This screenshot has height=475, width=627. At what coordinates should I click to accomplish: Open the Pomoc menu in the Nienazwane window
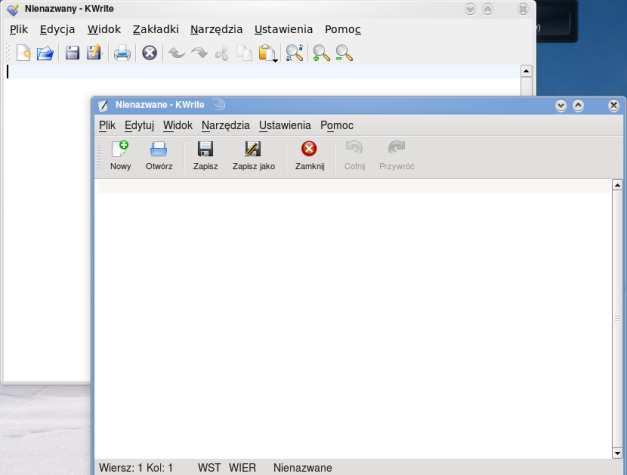pyautogui.click(x=337, y=126)
